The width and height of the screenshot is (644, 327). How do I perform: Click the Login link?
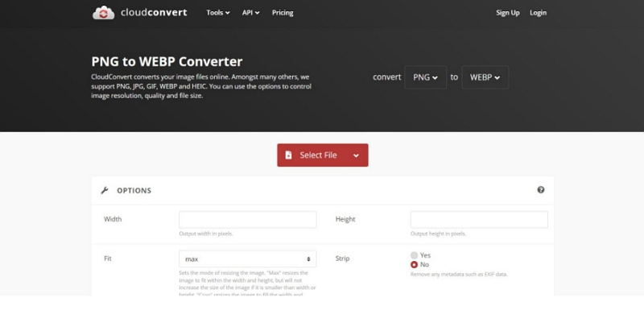[538, 13]
